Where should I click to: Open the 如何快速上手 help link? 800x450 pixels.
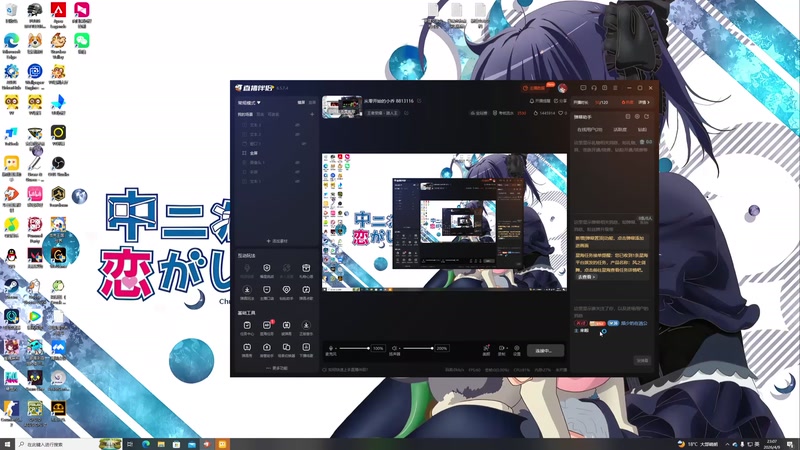[345, 369]
